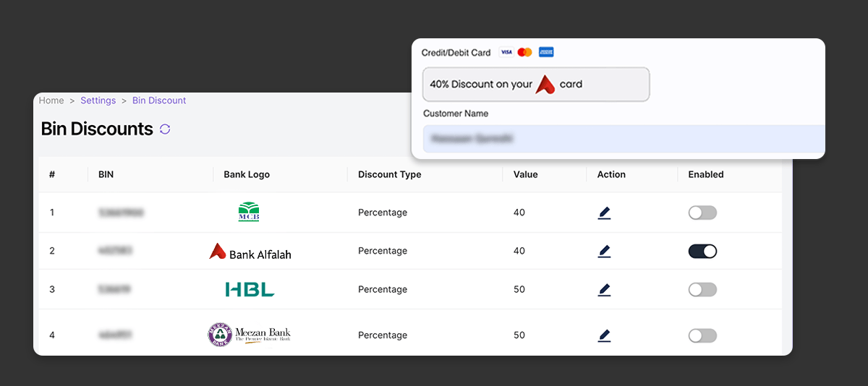Click value 50 in Meezan Bank row
This screenshot has height=386, width=868.
pos(519,335)
